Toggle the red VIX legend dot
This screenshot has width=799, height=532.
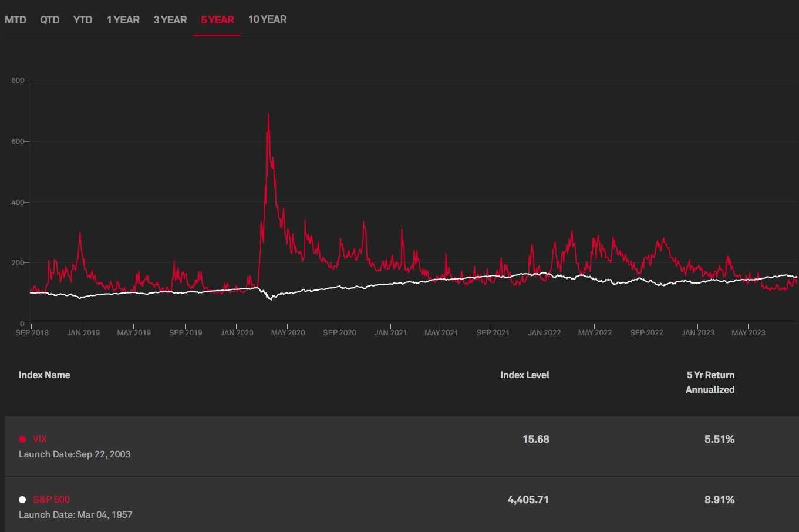(22, 439)
